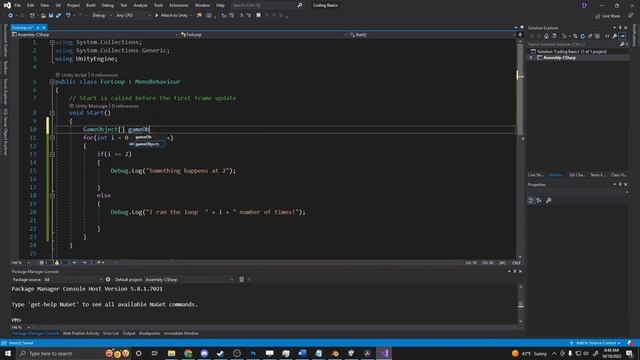Click the Live Share button
This screenshot has height=360, width=640.
607,16
